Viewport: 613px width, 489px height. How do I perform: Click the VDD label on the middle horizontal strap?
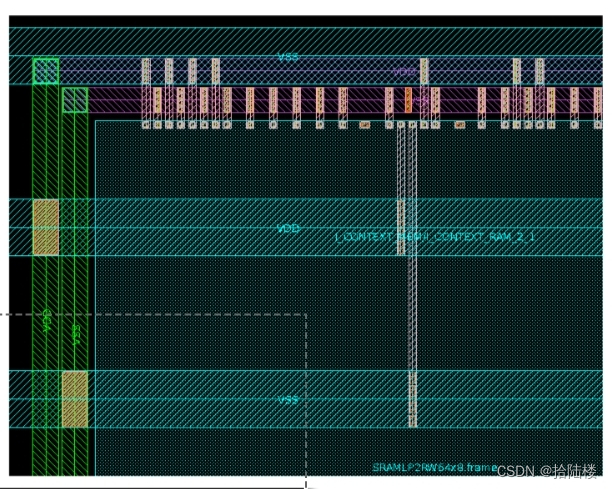(289, 228)
